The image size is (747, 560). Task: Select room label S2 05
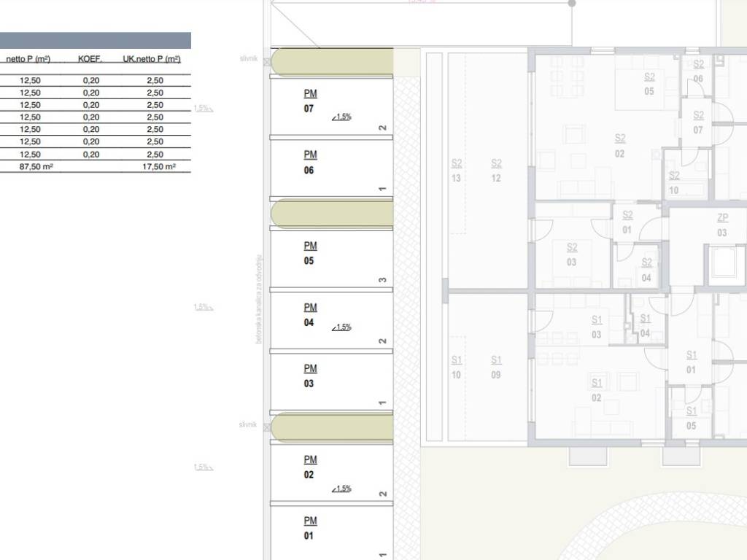tap(649, 84)
